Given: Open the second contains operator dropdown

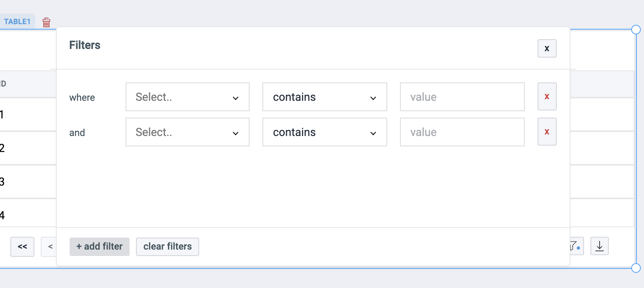Looking at the screenshot, I should tap(324, 132).
